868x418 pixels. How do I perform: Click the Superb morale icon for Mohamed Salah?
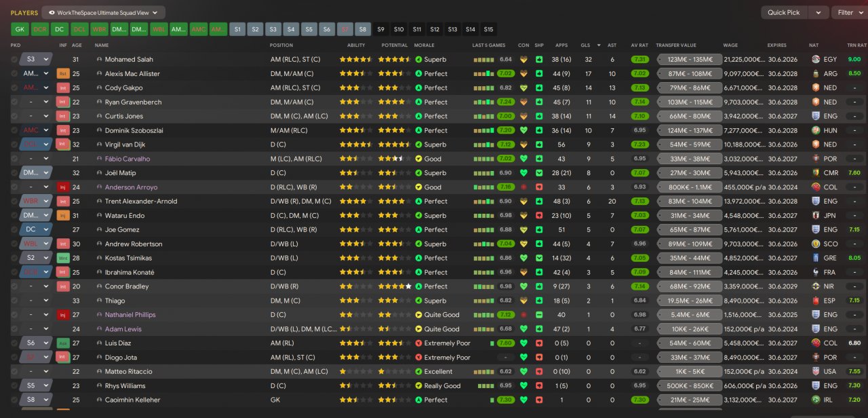418,60
